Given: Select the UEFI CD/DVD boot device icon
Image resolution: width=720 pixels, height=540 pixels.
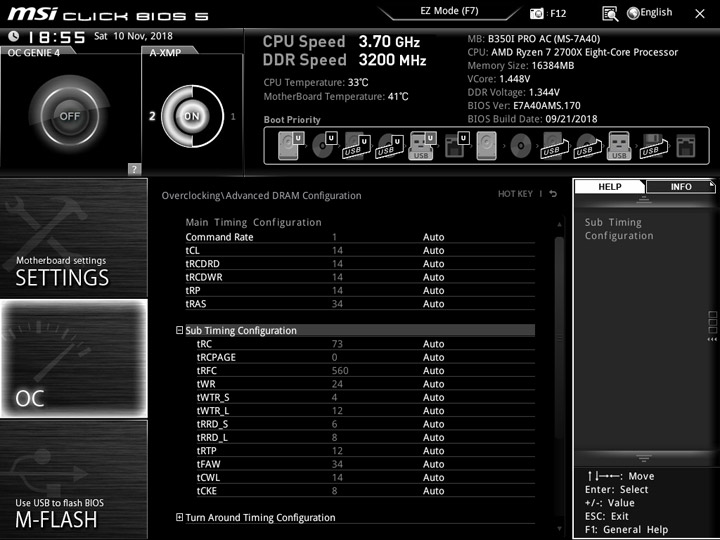Looking at the screenshot, I should (x=324, y=146).
